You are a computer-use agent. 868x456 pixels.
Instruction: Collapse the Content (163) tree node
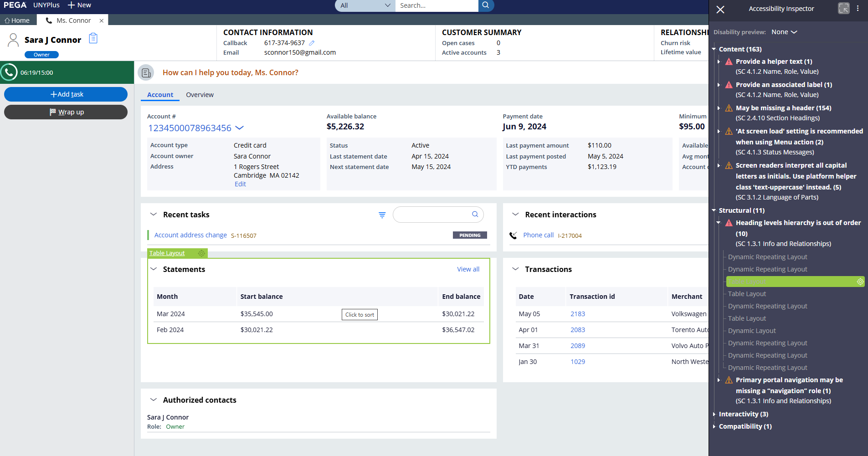[714, 49]
